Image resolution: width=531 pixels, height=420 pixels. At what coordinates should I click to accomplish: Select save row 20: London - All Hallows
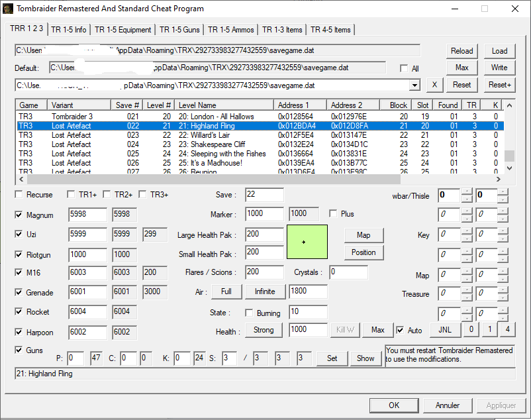260,117
